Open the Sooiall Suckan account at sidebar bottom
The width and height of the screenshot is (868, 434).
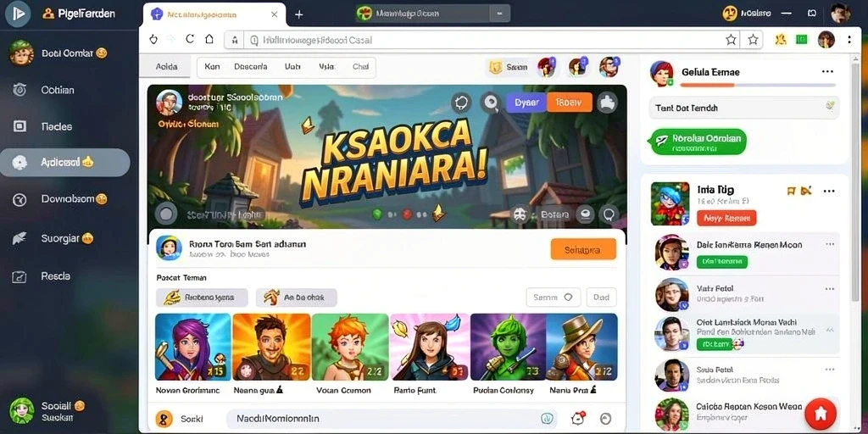(47, 411)
